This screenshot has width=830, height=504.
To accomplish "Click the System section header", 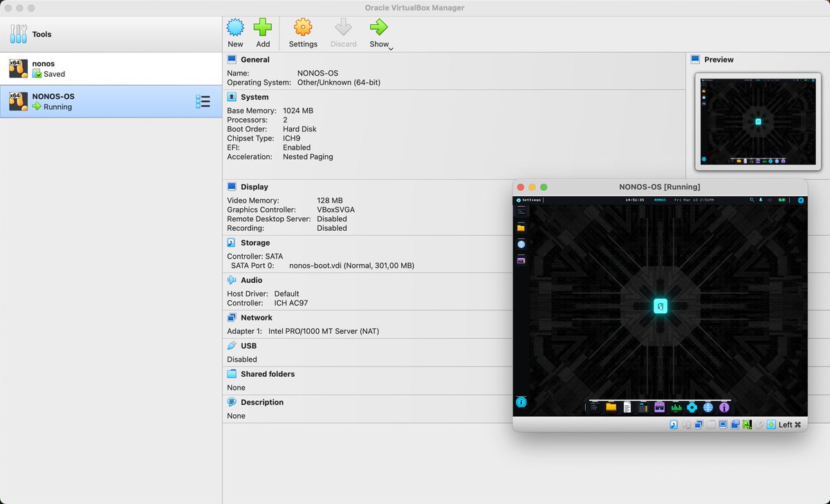I will [255, 97].
